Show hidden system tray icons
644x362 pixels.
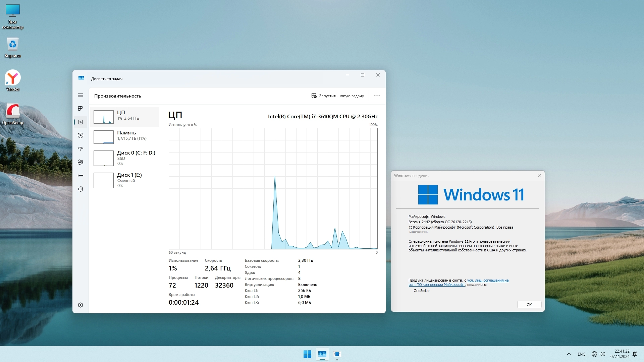[x=569, y=354]
